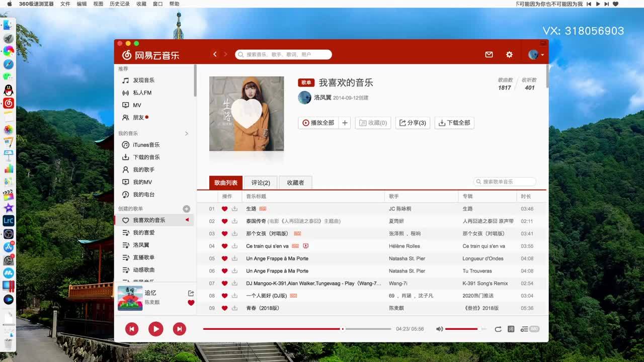Unlike the song 泰国传奇 heart
Image resolution: width=644 pixels, height=362 pixels.
coord(224,221)
